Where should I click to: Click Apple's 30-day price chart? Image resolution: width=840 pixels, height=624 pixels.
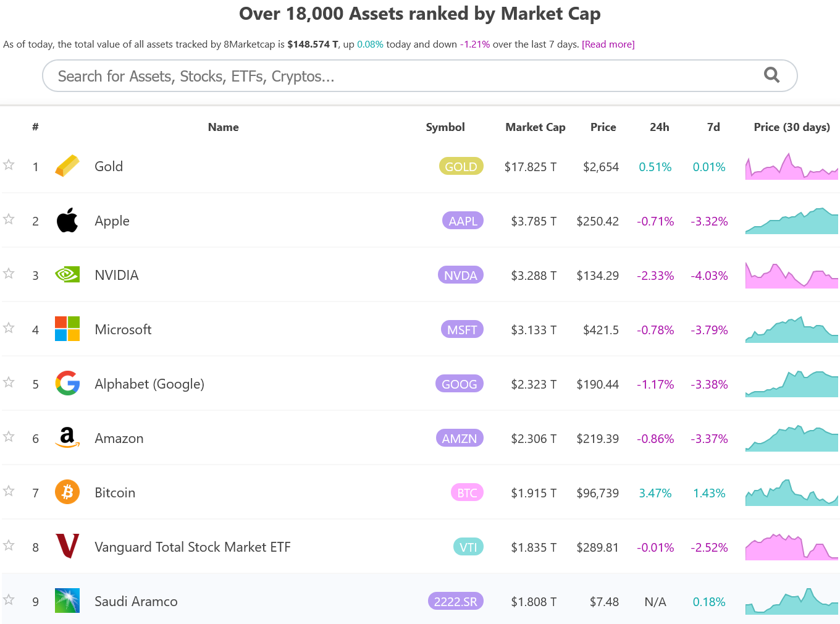tap(792, 221)
